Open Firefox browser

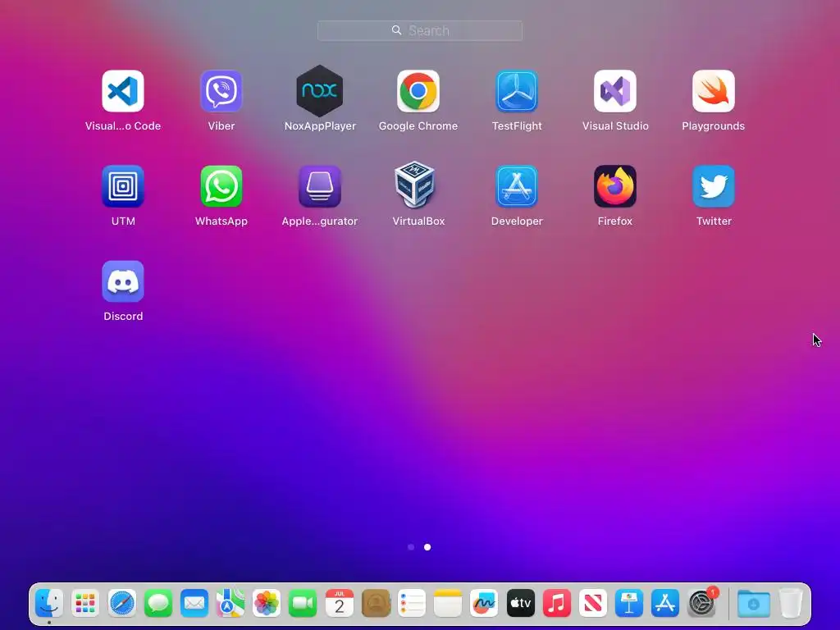tap(615, 186)
